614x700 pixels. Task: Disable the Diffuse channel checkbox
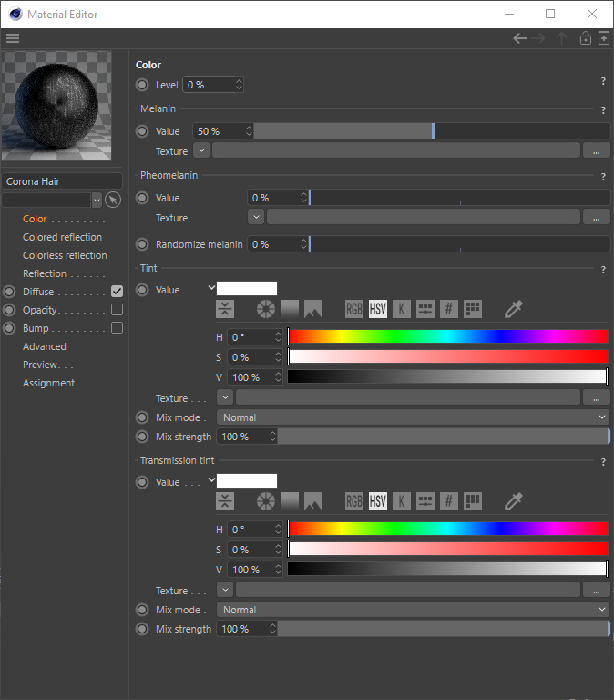pos(117,292)
